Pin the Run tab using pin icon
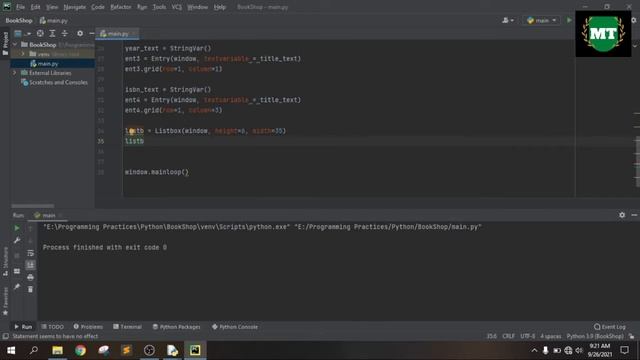Screen dimensions: 640x360 click(17, 287)
